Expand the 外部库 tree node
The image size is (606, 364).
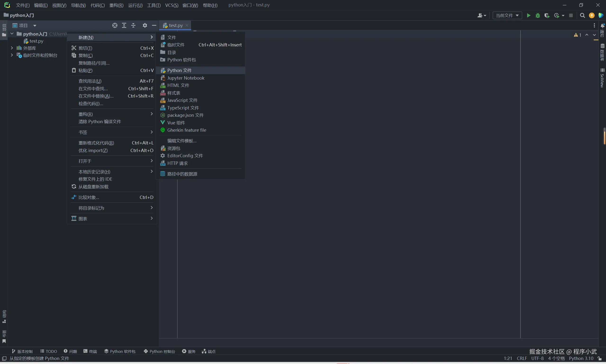coord(12,48)
